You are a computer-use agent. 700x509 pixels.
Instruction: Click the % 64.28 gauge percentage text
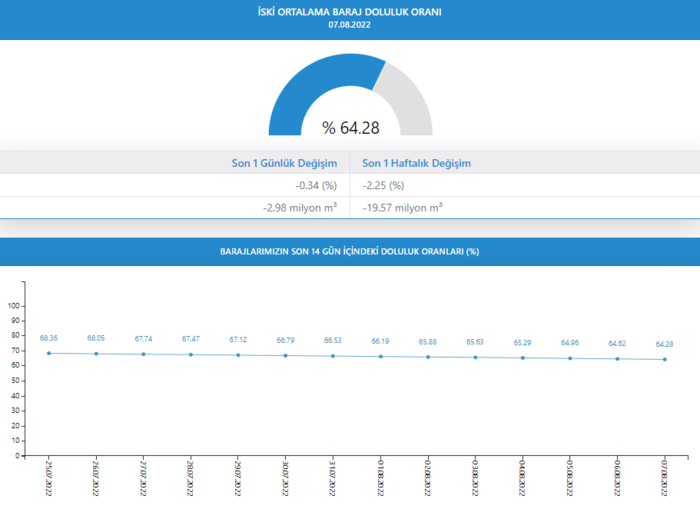click(x=350, y=128)
